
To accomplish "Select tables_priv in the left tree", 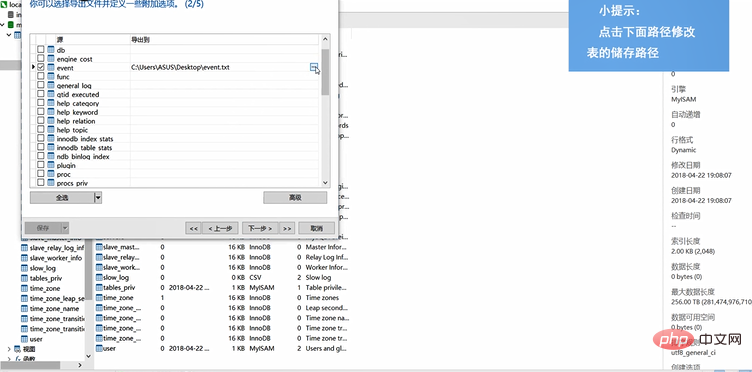I will [x=46, y=278].
